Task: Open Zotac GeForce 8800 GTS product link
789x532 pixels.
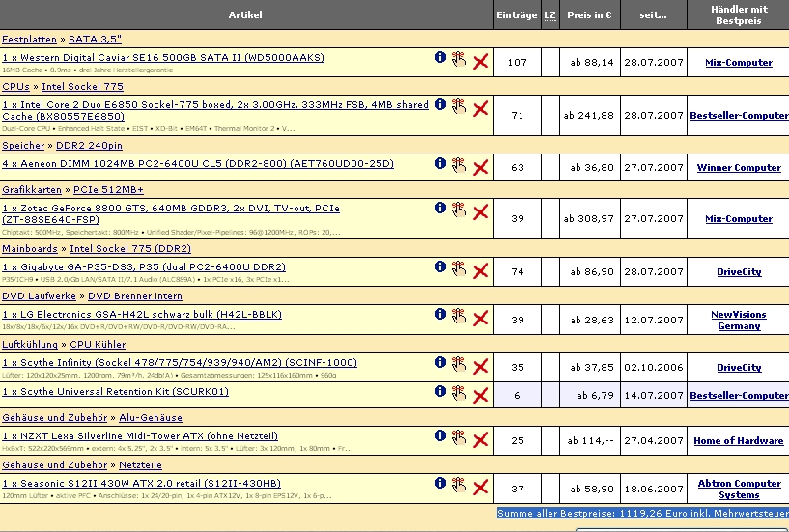Action: [x=171, y=214]
